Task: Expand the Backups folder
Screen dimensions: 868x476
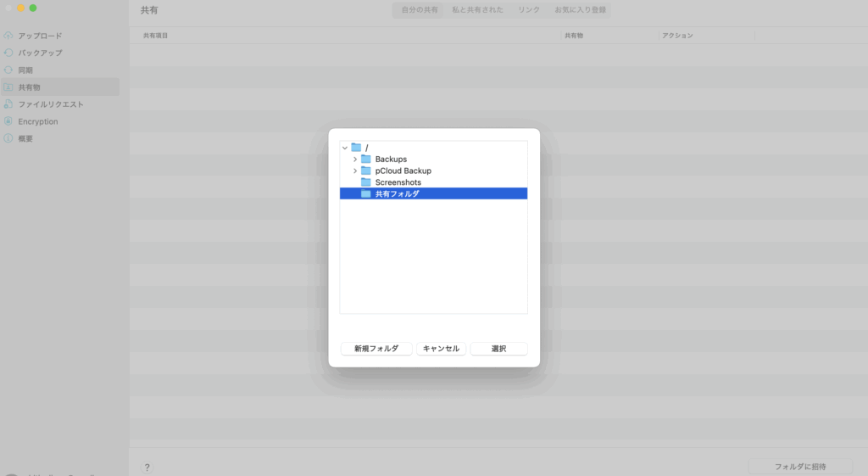Action: (x=355, y=160)
